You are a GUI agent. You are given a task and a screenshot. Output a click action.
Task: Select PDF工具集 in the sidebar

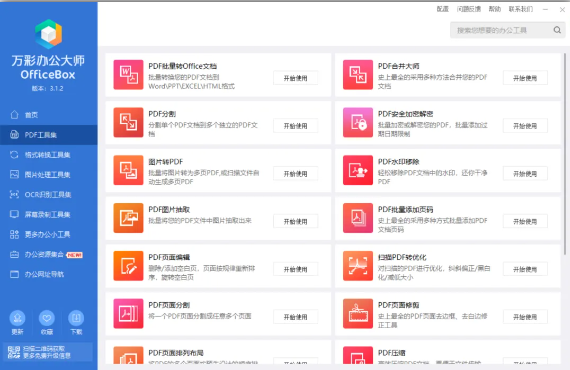tap(49, 135)
